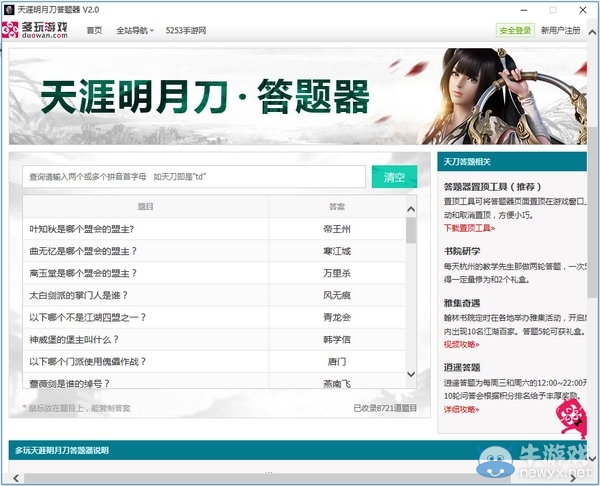Click the 天刀答题相关 panel header

pos(512,161)
